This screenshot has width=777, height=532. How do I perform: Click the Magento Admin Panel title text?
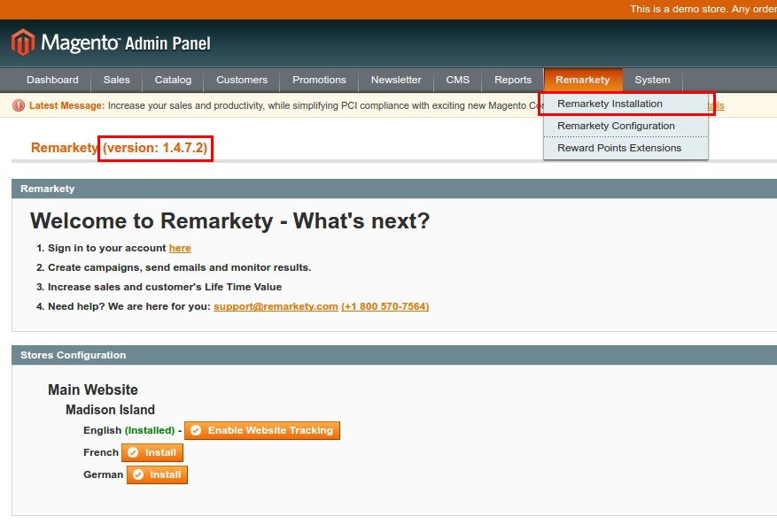click(126, 43)
